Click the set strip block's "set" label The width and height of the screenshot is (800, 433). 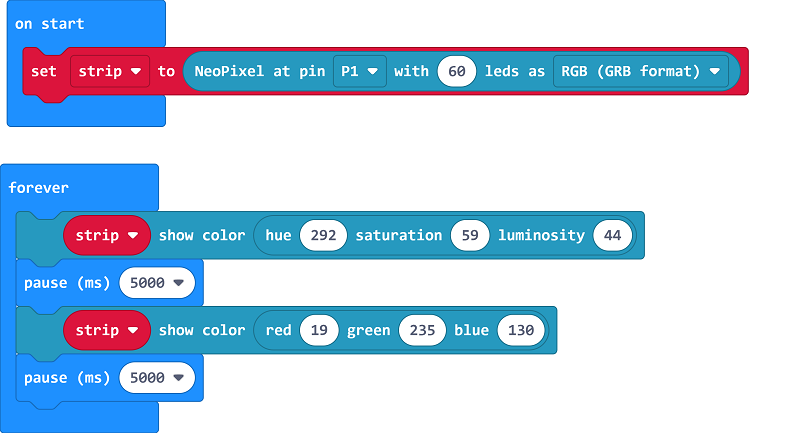click(x=44, y=72)
